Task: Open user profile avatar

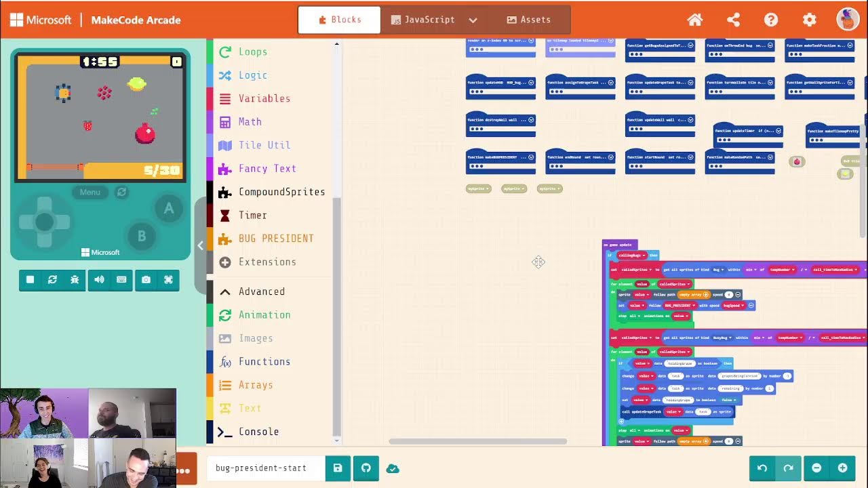Action: pos(848,20)
